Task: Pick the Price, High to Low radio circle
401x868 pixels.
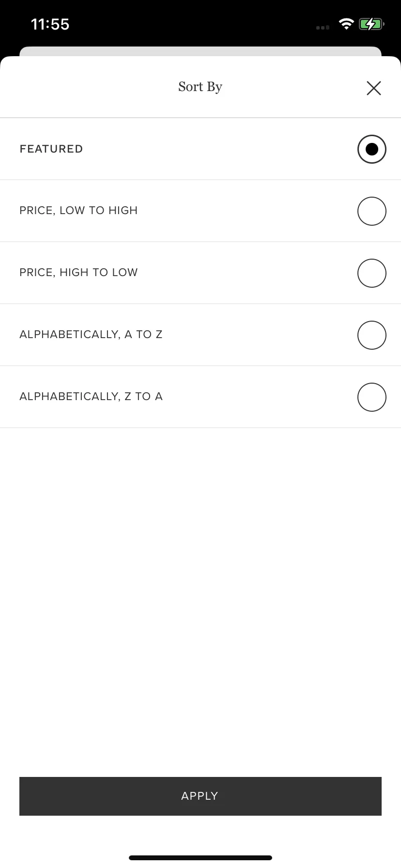Action: (x=372, y=273)
